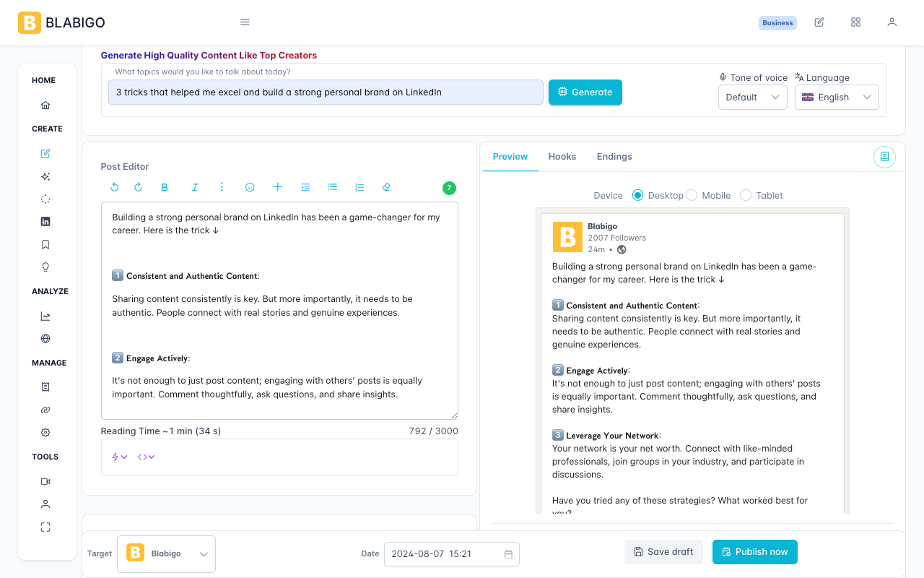
Task: Select the Desktop device radio button
Action: click(637, 195)
